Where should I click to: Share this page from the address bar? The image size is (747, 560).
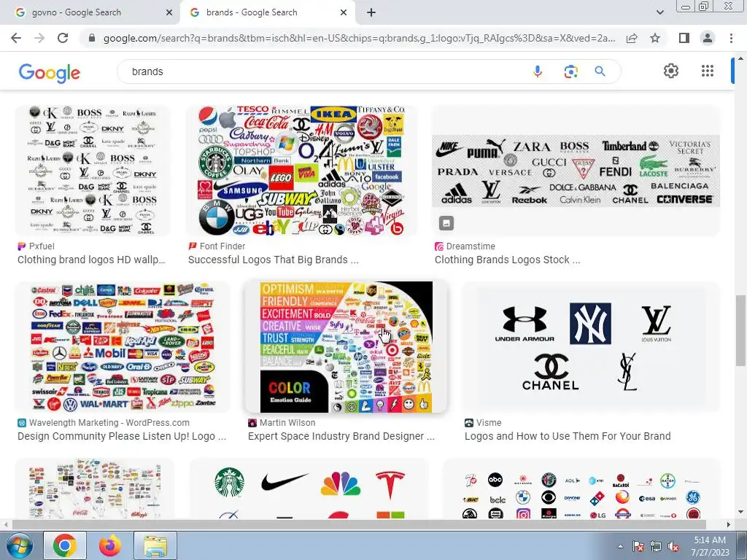click(x=632, y=38)
